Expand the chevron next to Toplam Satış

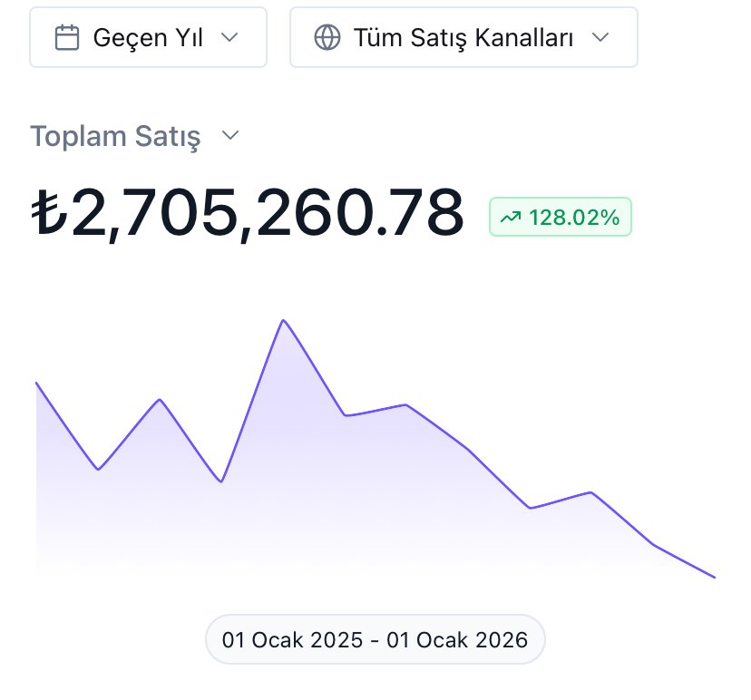(x=230, y=136)
